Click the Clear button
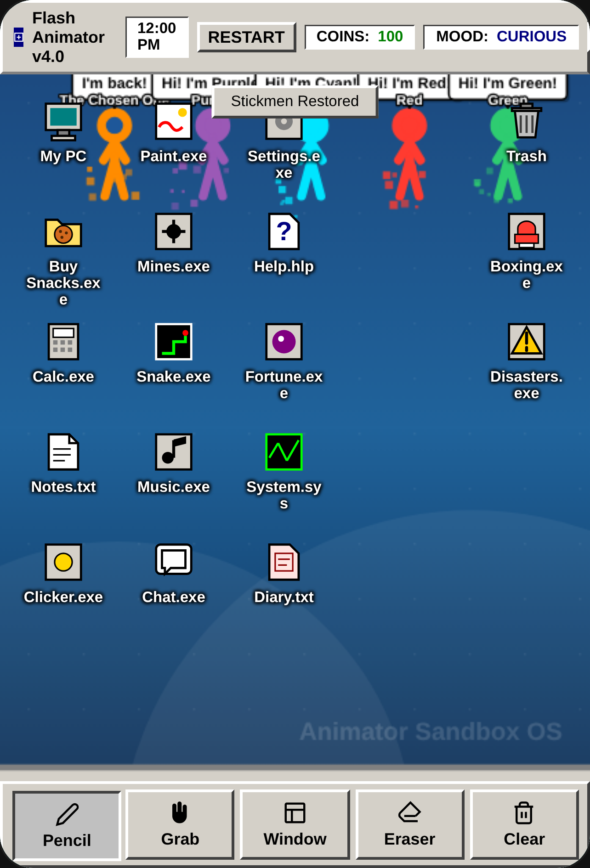Screen dimensions: 590x868 click(x=524, y=824)
